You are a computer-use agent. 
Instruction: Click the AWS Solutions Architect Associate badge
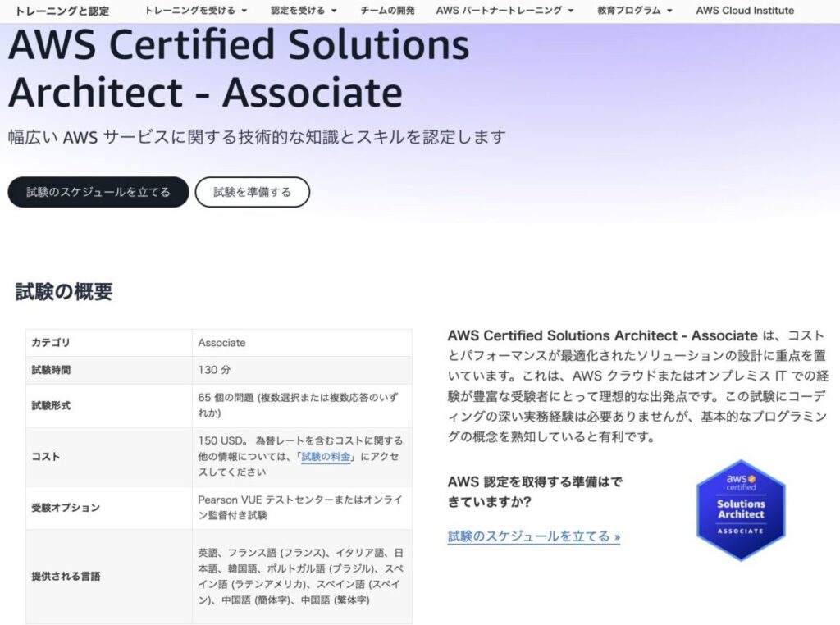741,509
